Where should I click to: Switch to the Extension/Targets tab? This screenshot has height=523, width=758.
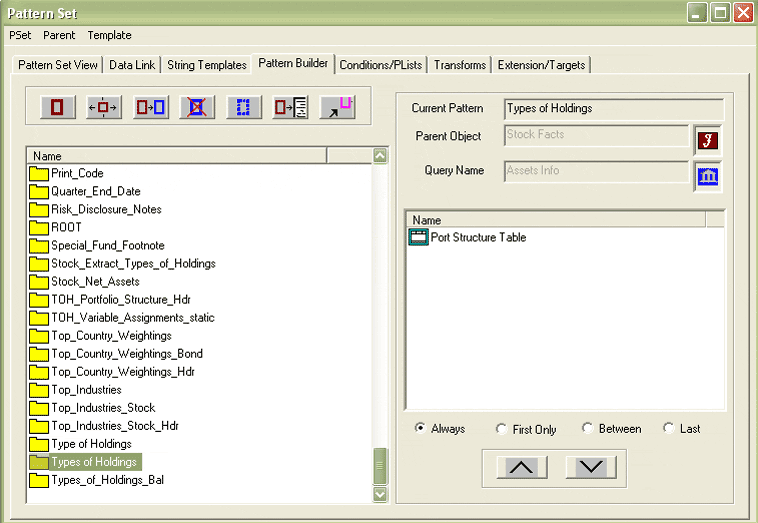point(541,65)
